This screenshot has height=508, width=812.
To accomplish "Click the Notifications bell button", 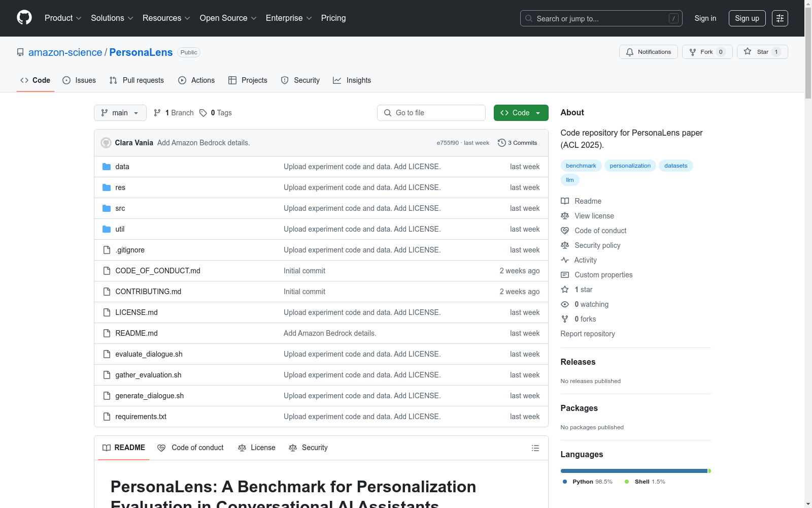I will coord(649,52).
